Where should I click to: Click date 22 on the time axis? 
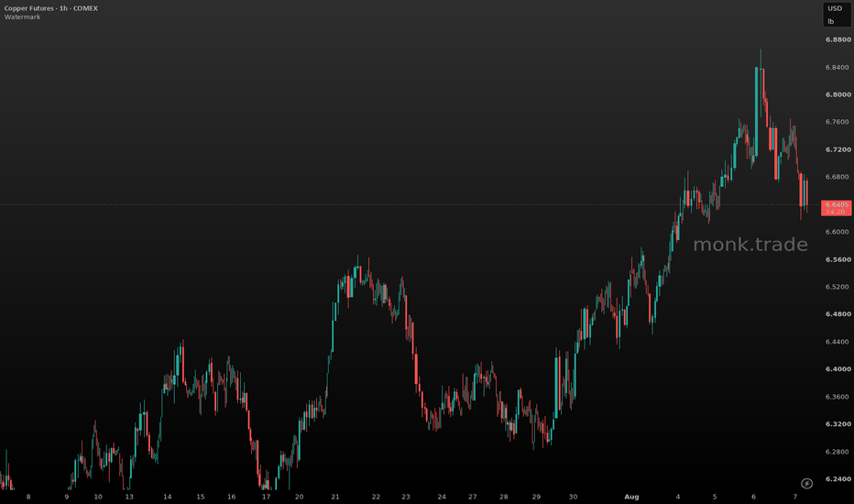(376, 497)
